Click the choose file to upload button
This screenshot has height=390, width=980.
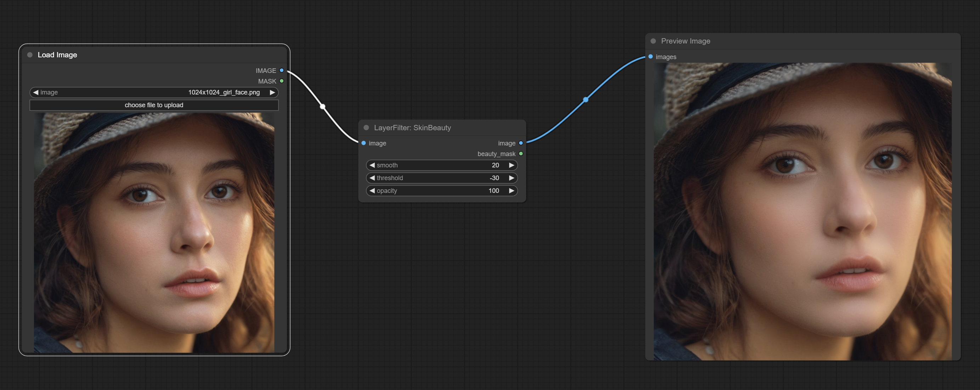pyautogui.click(x=154, y=105)
